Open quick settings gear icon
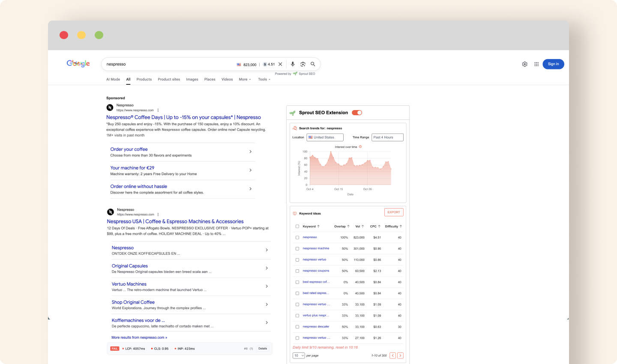 525,64
